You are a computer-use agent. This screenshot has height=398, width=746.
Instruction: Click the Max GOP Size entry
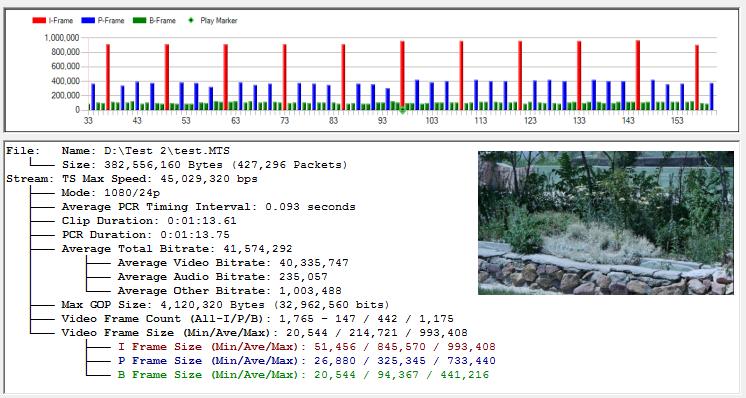pyautogui.click(x=225, y=304)
